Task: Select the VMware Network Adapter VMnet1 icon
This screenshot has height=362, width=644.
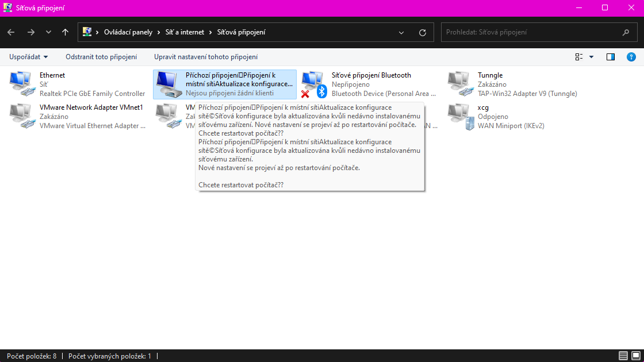Action: (x=23, y=116)
